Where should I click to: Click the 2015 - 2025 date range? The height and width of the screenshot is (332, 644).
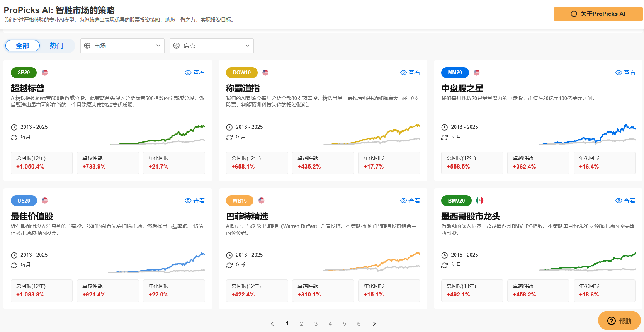click(464, 255)
